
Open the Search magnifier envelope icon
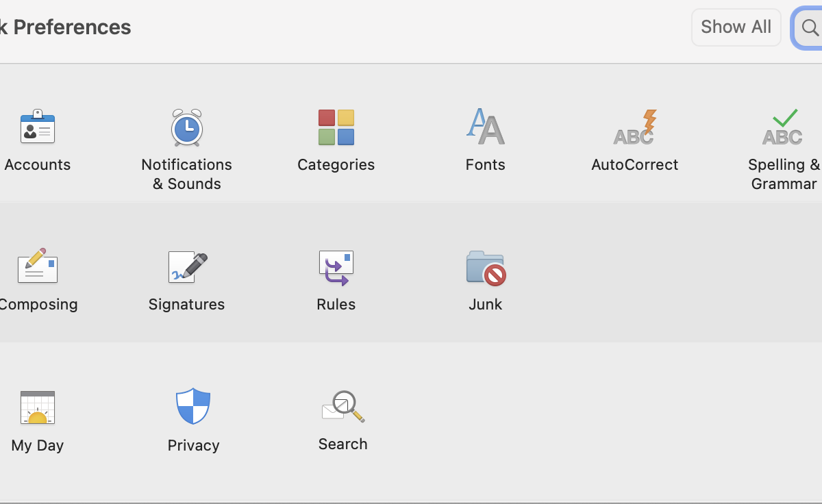coord(342,407)
